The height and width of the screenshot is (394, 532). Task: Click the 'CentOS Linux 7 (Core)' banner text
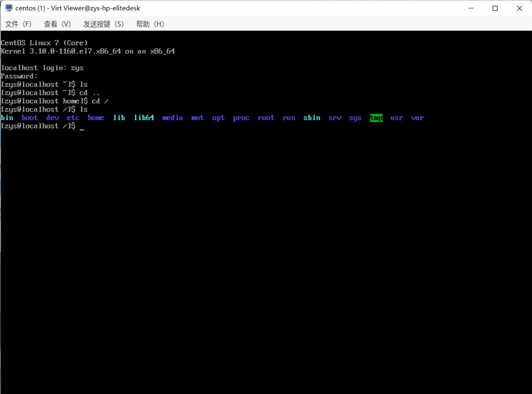44,43
